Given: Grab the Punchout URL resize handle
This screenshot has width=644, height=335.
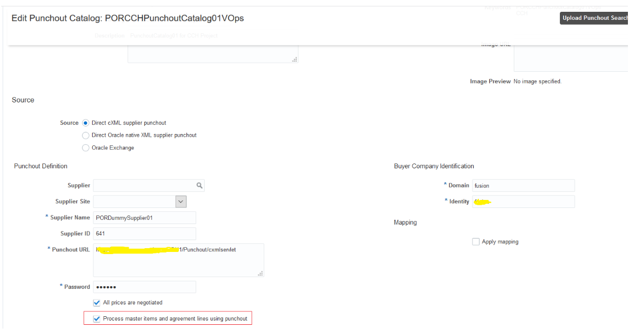Looking at the screenshot, I should (260, 273).
